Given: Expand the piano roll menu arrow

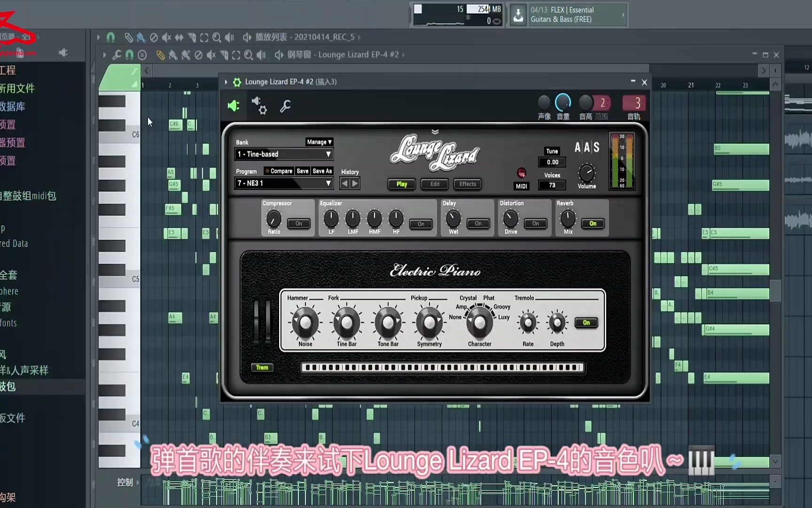Looking at the screenshot, I should click(104, 55).
